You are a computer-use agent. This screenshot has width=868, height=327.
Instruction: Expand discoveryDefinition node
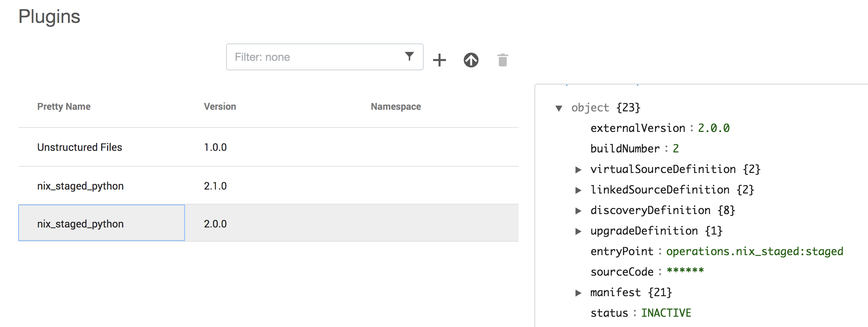tap(578, 211)
